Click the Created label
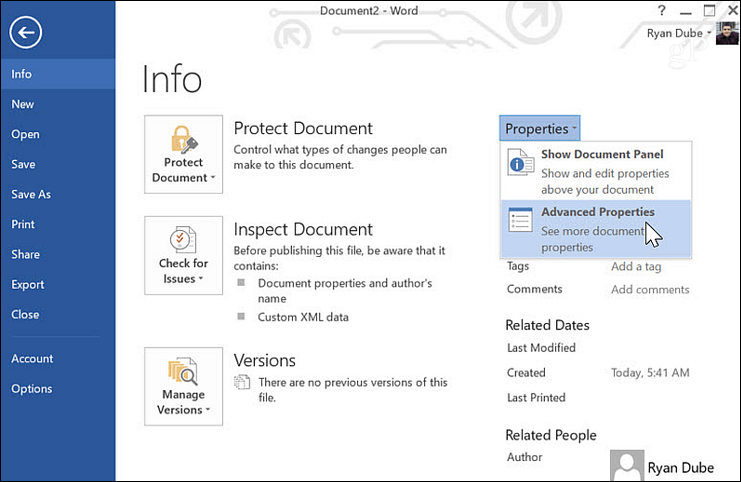 (x=526, y=373)
